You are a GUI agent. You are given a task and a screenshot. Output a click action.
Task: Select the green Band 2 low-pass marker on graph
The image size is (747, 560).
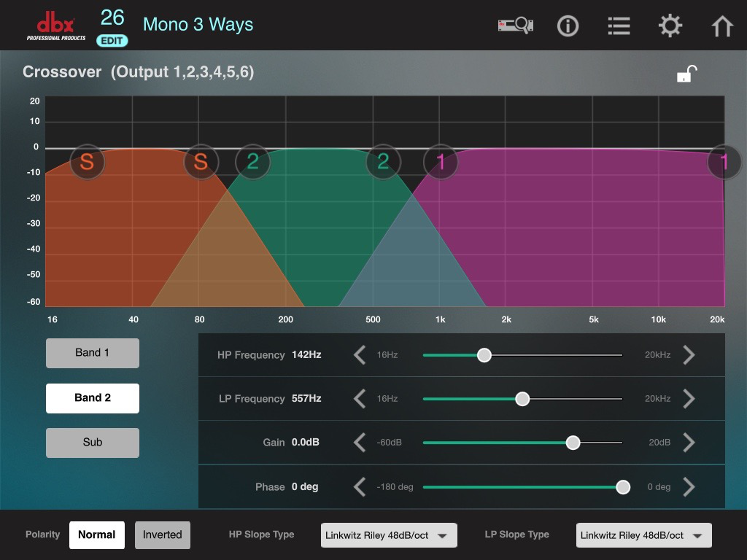point(384,162)
